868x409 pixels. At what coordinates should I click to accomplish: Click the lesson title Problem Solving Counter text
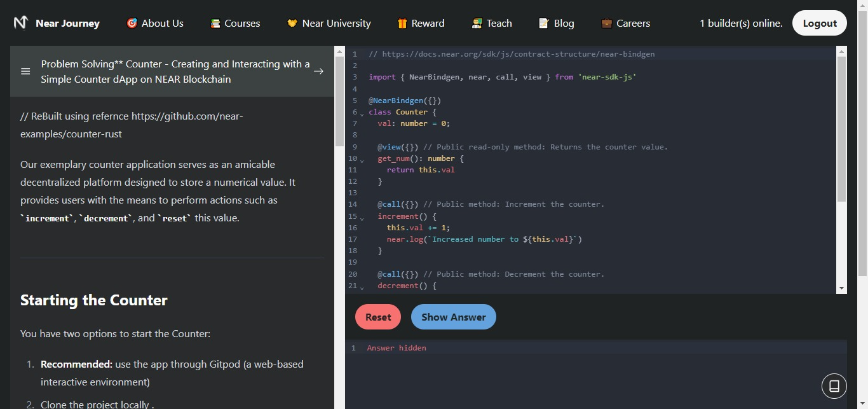pos(175,71)
